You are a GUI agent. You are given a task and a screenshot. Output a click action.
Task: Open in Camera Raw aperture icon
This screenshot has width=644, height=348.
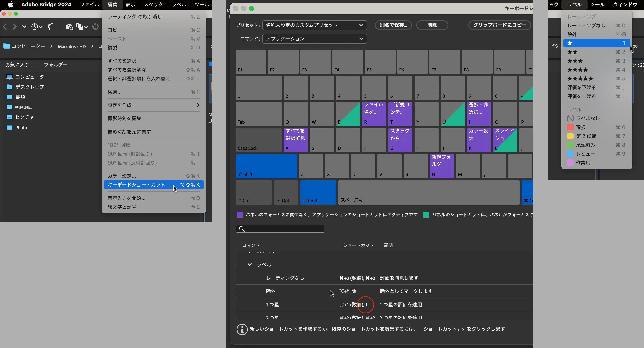(95, 27)
